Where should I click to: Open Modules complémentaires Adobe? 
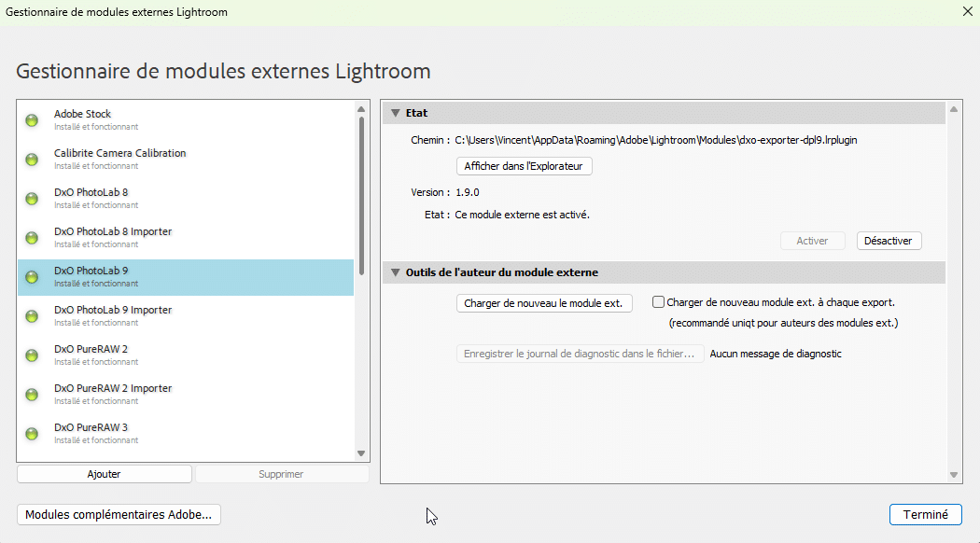(119, 514)
